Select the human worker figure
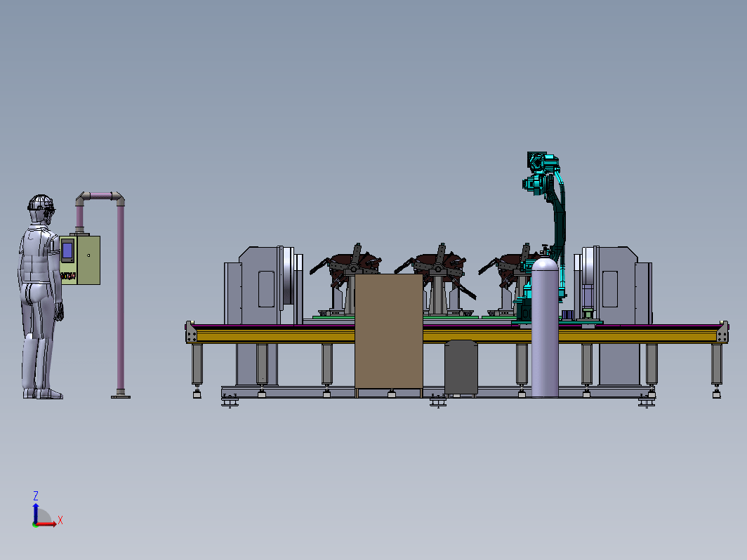Image resolution: width=747 pixels, height=560 pixels. click(x=41, y=297)
